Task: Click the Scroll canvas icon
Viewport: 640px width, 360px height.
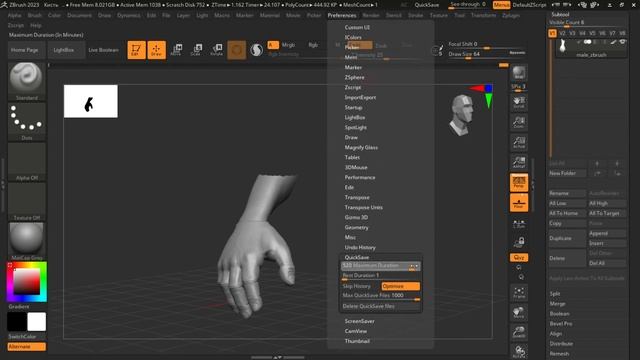Action: click(519, 102)
